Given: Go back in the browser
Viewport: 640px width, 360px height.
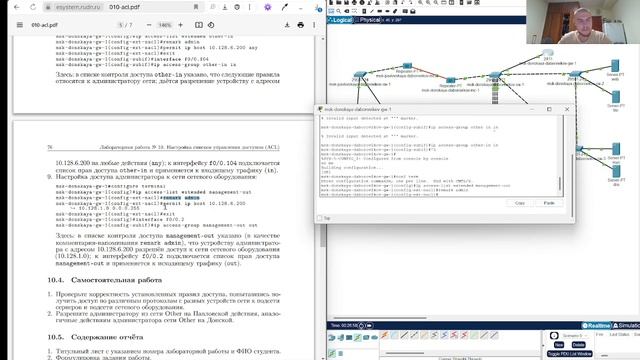Looking at the screenshot, I should pyautogui.click(x=17, y=7).
